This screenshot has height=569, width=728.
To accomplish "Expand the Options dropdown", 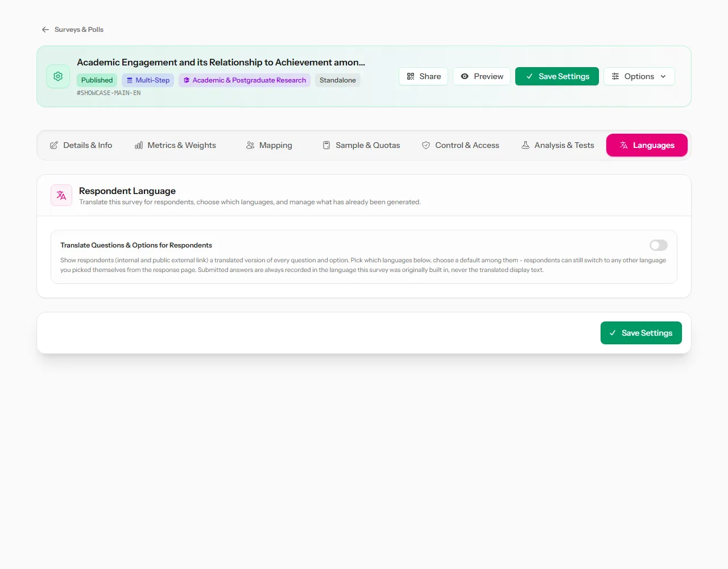I will tap(639, 76).
